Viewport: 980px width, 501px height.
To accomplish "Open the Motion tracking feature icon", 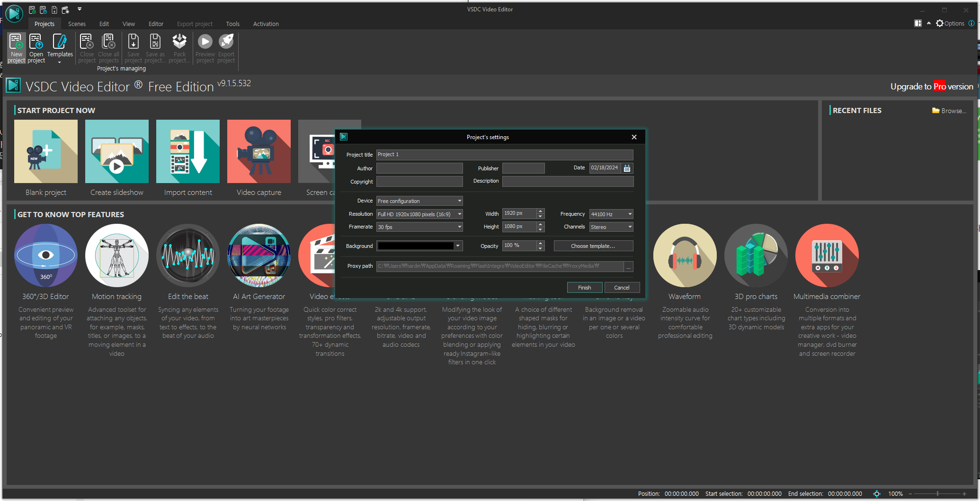I will tap(117, 255).
